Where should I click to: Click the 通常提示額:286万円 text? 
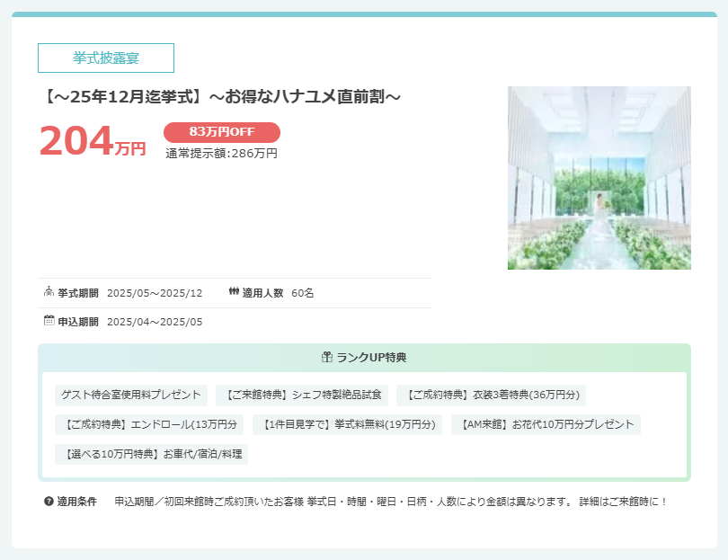[221, 153]
